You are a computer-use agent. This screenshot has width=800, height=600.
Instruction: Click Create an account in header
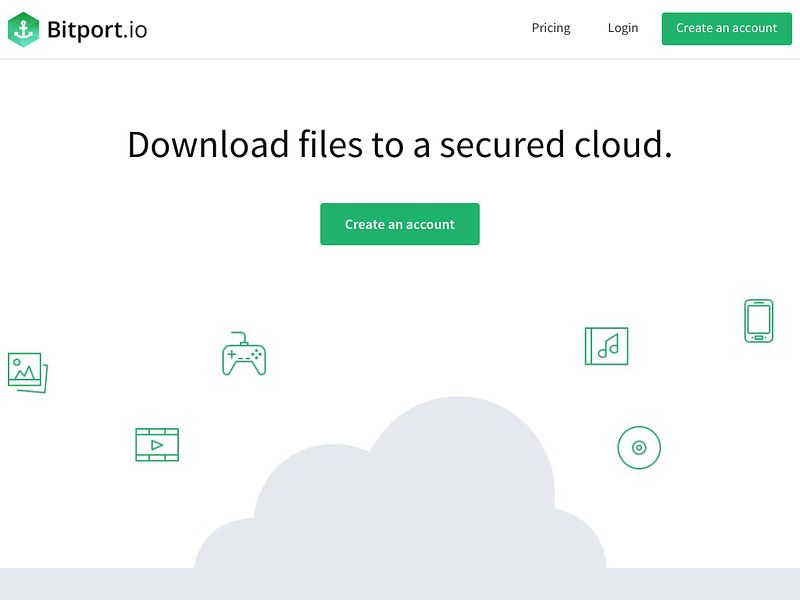[727, 29]
